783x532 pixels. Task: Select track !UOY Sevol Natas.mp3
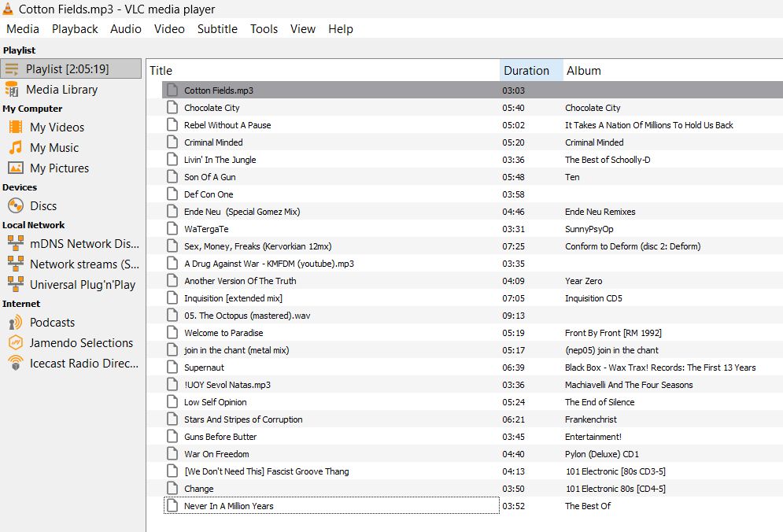pos(227,385)
